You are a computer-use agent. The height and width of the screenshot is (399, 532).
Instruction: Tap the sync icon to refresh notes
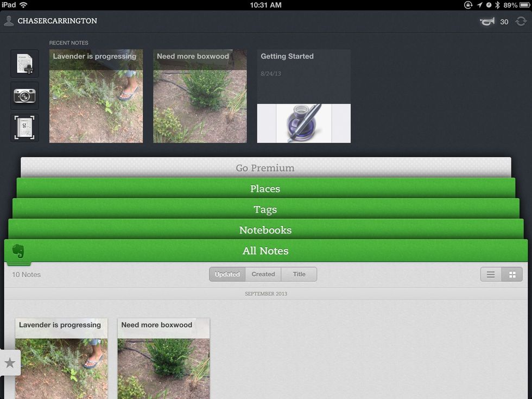click(x=522, y=21)
